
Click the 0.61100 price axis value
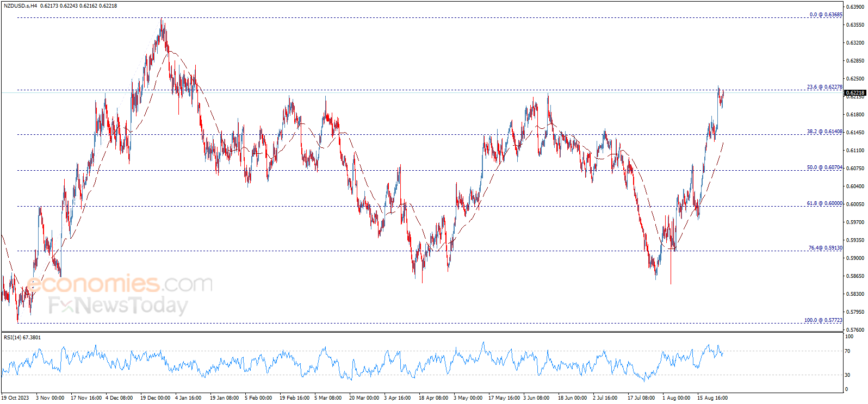[856, 150]
